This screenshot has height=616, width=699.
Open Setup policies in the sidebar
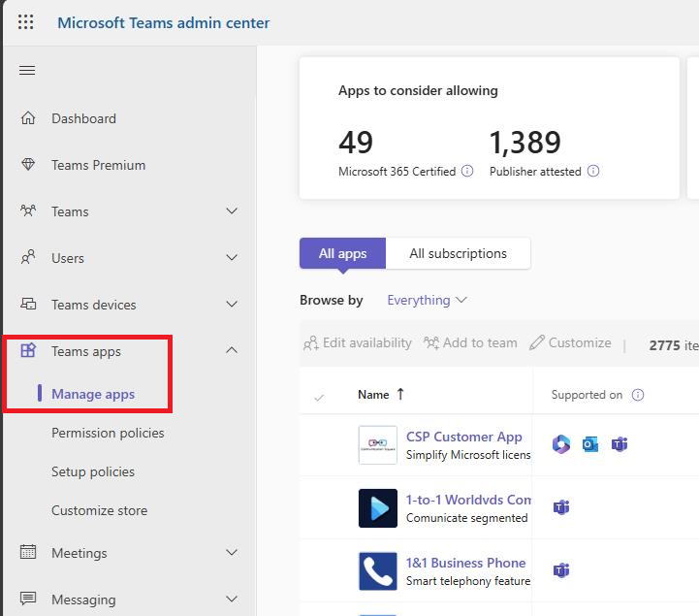click(93, 471)
